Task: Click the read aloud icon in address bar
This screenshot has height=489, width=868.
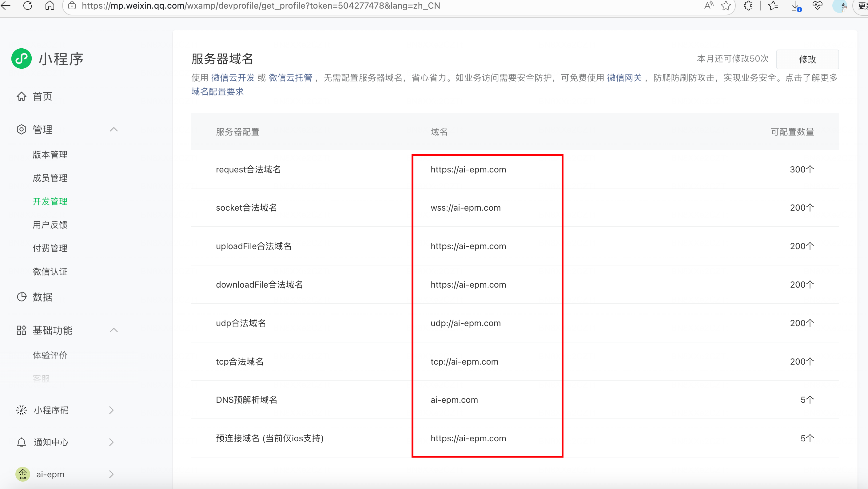Action: coord(709,6)
